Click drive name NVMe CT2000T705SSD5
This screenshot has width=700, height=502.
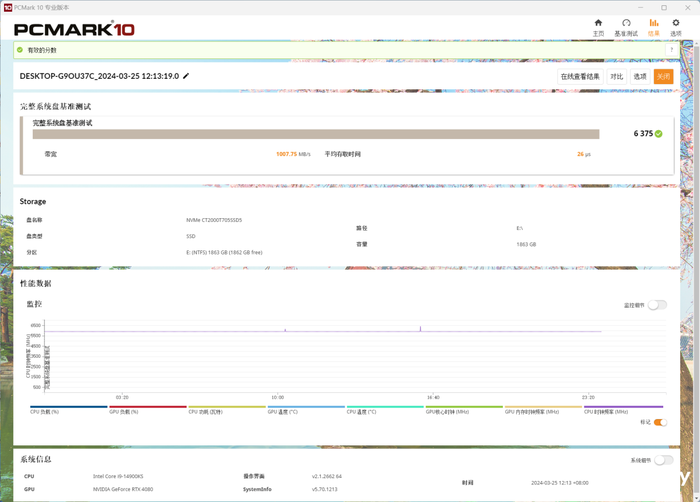tap(214, 220)
